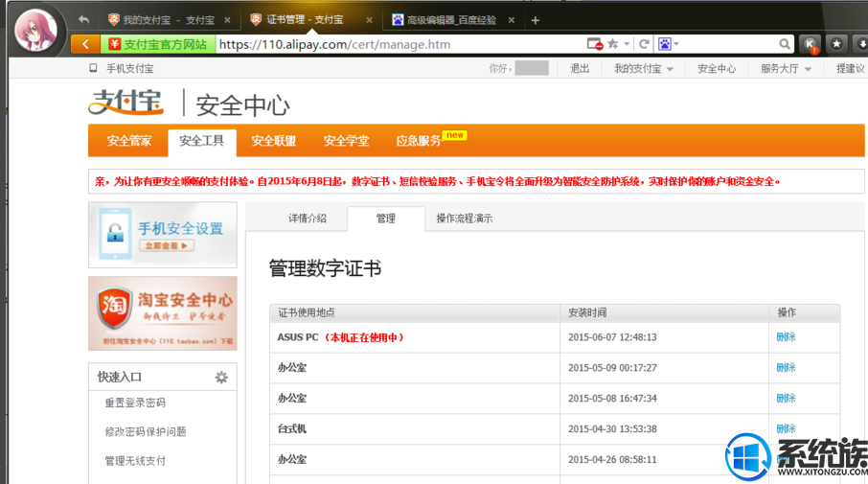Select the 安全工具 navigation tab
Screen dimensions: 868x484
coord(202,142)
